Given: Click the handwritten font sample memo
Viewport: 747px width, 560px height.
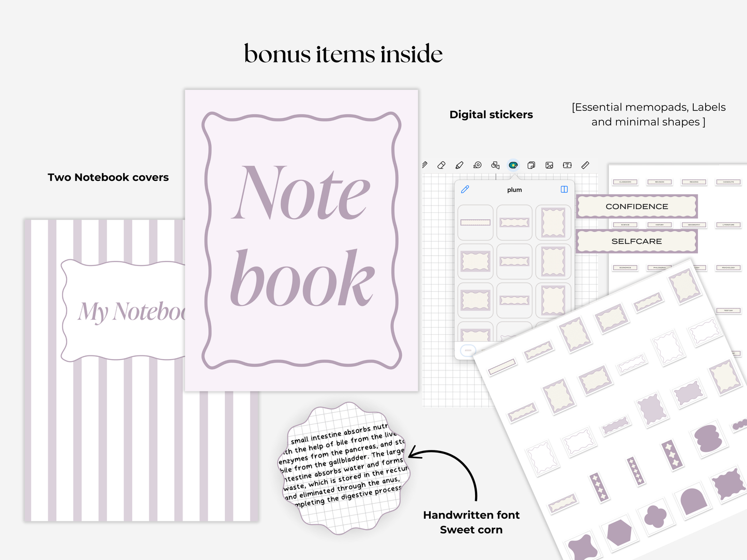Looking at the screenshot, I should point(345,468).
